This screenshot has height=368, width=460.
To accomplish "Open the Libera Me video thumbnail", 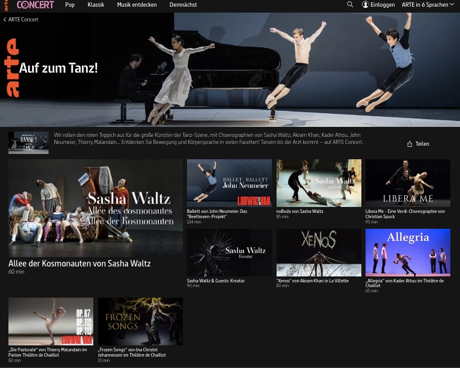I will [x=408, y=183].
